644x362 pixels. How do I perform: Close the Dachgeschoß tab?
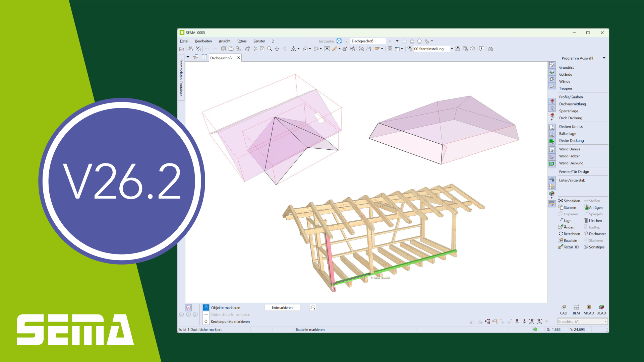click(239, 58)
